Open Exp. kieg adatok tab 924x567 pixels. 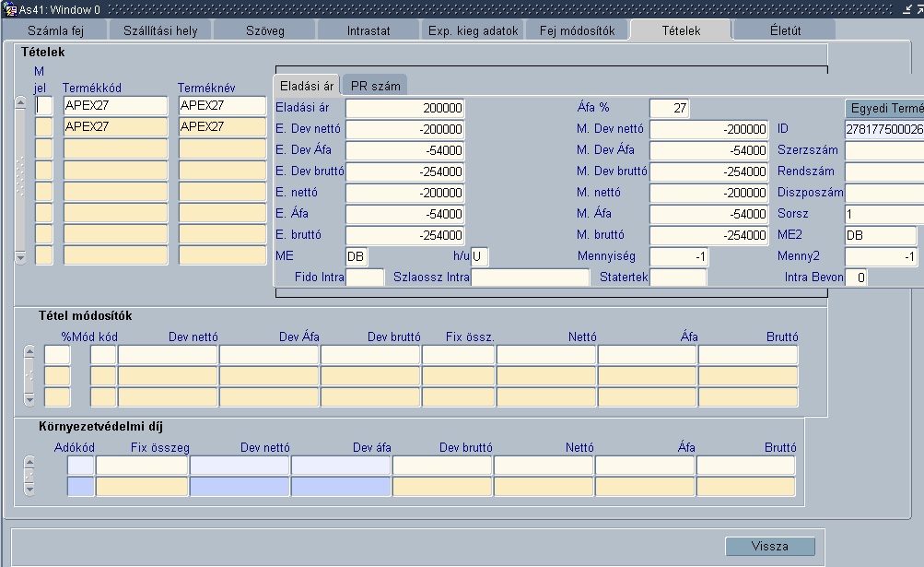click(x=473, y=30)
